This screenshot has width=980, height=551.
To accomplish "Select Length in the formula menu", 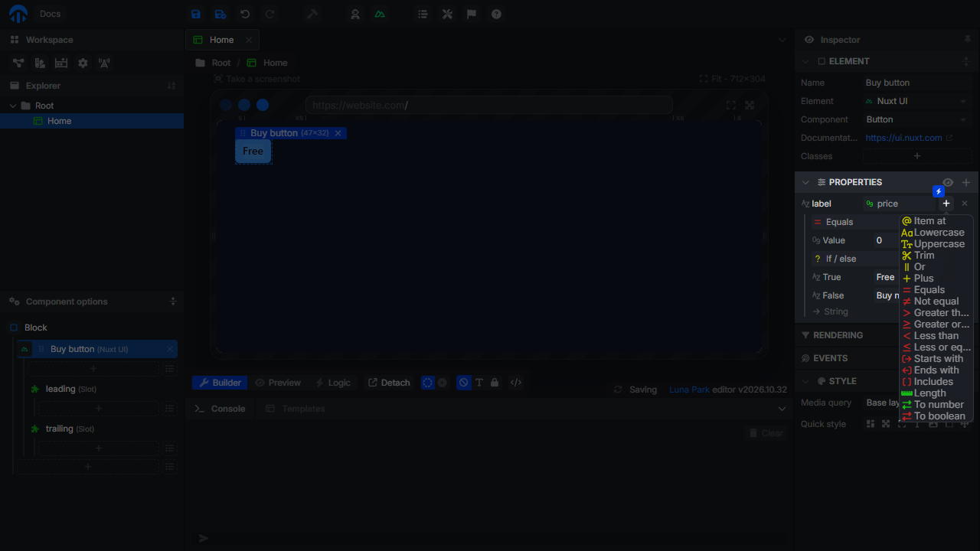I will pos(936,393).
